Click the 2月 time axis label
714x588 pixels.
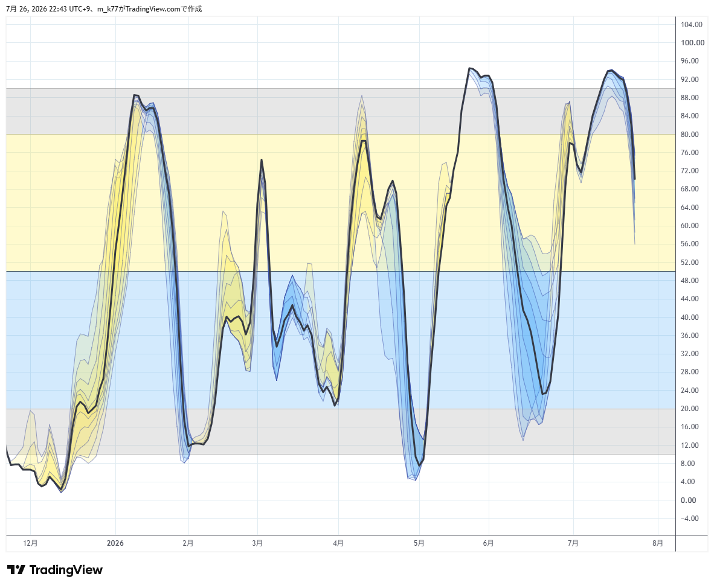click(188, 543)
